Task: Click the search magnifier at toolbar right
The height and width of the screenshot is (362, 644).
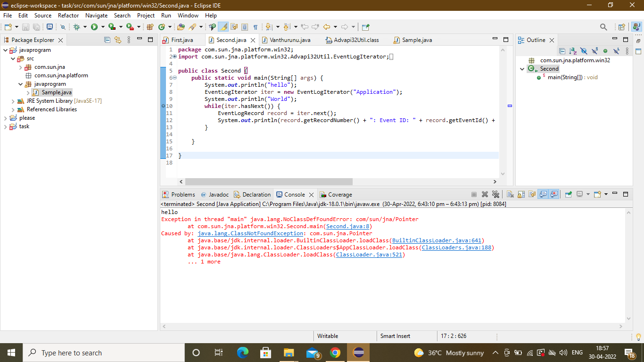Action: [603, 27]
